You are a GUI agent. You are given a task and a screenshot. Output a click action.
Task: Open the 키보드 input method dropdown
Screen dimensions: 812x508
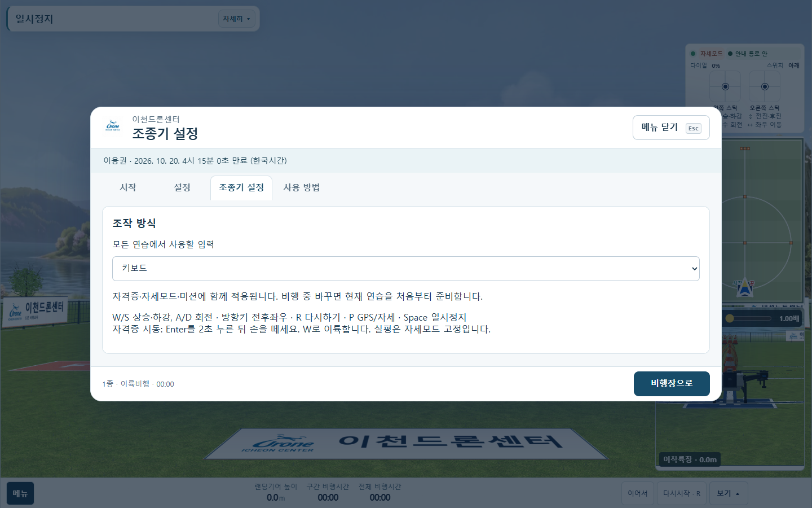tap(406, 269)
